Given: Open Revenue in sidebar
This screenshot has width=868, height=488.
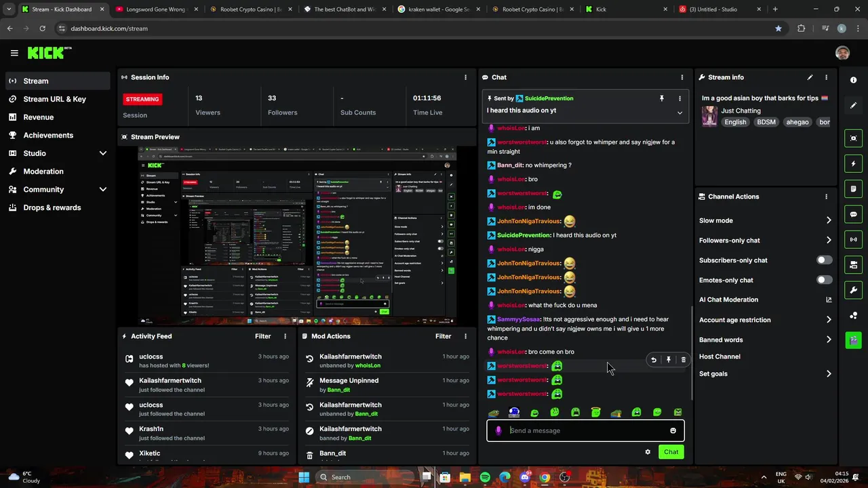Looking at the screenshot, I should coord(58,117).
